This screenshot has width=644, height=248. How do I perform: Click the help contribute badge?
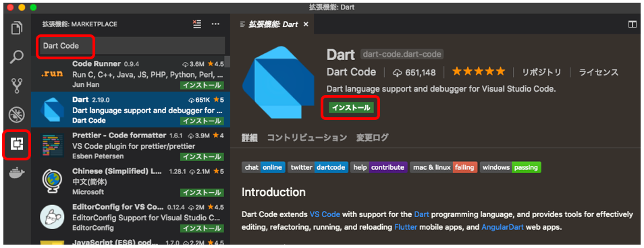(379, 167)
